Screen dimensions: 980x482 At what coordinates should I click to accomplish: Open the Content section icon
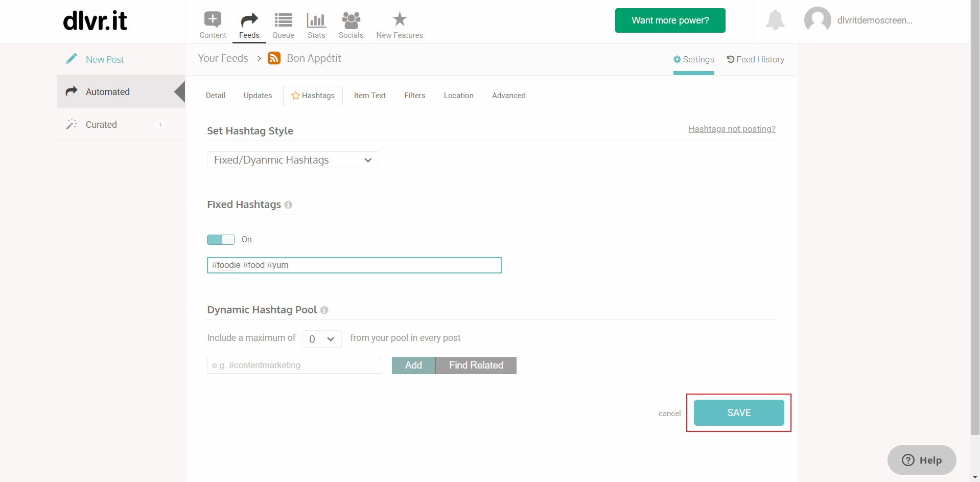pyautogui.click(x=213, y=19)
